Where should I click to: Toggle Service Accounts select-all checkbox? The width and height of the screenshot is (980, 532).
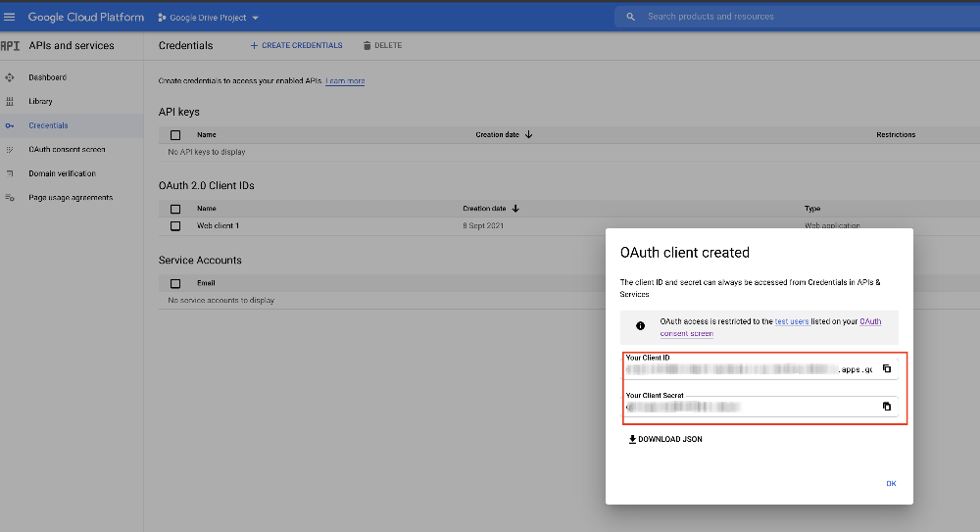[x=175, y=284]
